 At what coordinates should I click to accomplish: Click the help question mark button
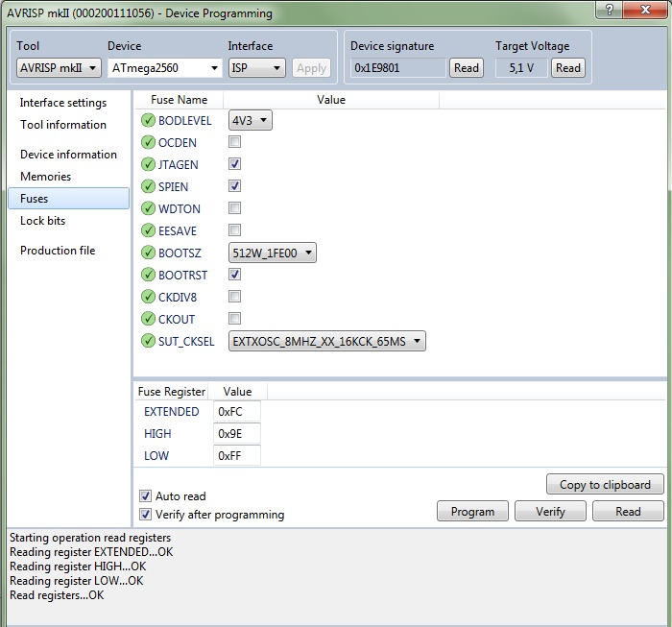(x=610, y=9)
